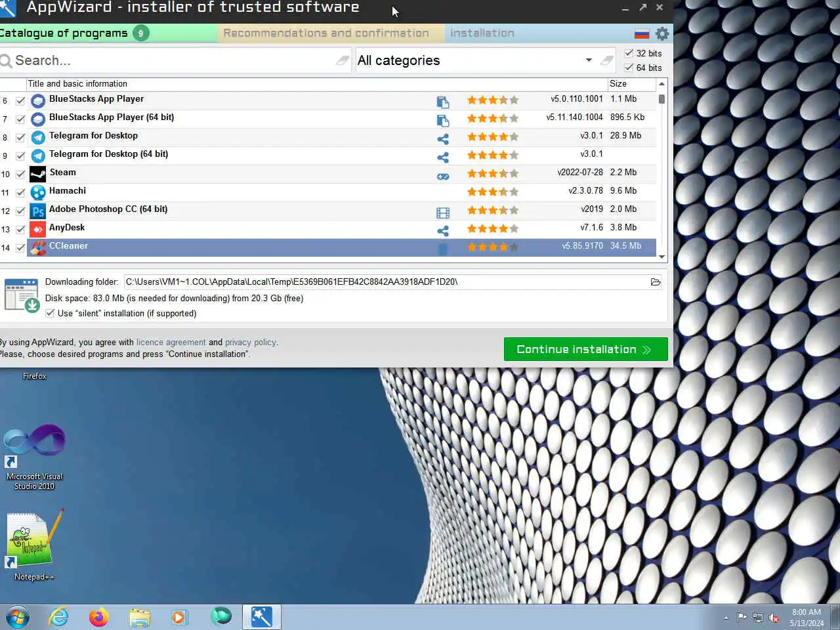
Task: Browse for downloading folder with folder icon
Action: 655,282
